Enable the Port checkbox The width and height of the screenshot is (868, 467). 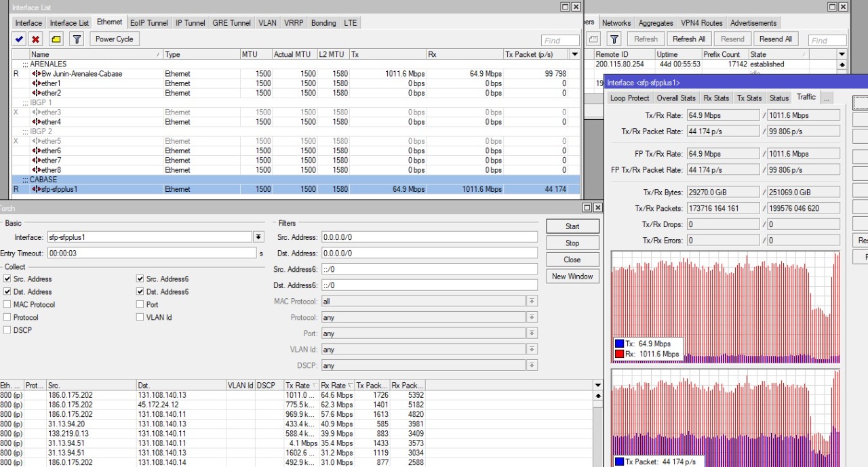(x=140, y=304)
